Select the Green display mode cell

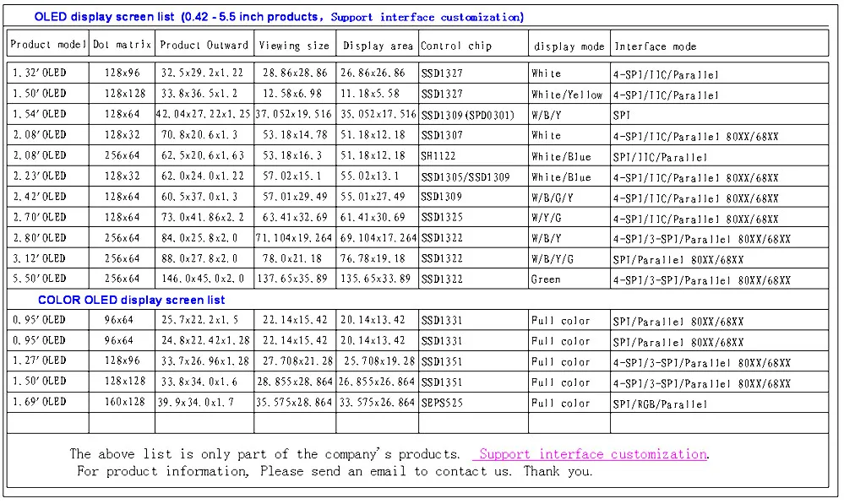pyautogui.click(x=546, y=279)
